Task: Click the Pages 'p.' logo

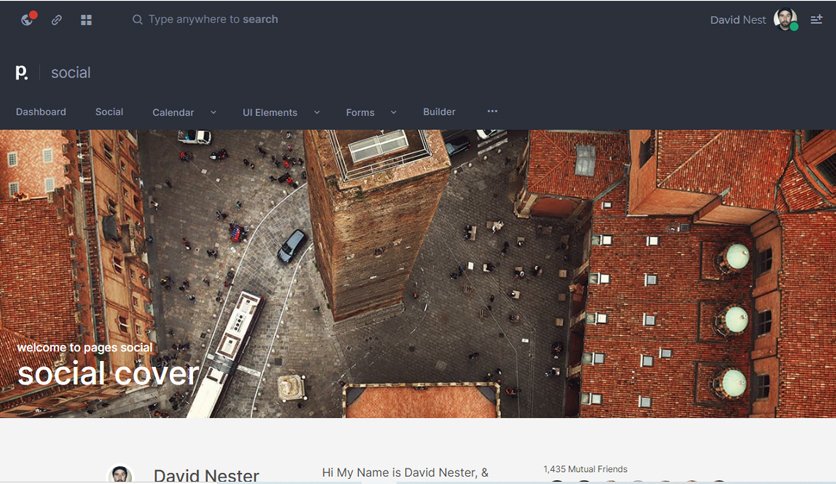Action: pyautogui.click(x=21, y=72)
